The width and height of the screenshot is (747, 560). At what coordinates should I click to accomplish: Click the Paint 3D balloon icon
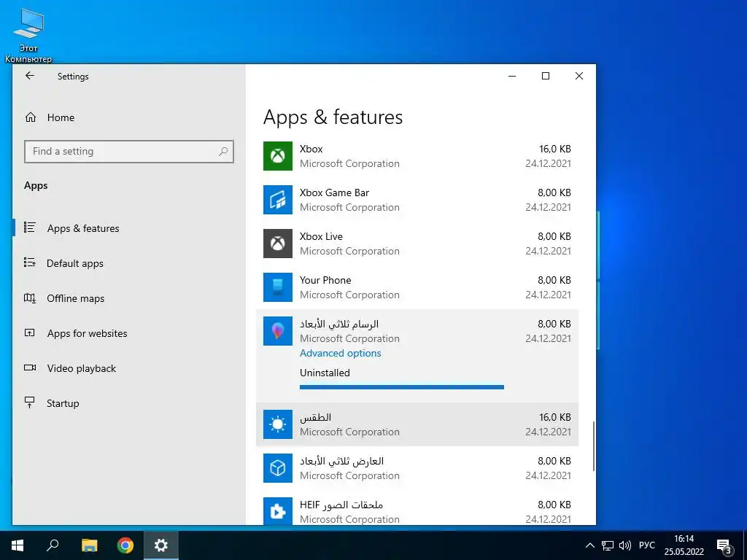pyautogui.click(x=278, y=331)
